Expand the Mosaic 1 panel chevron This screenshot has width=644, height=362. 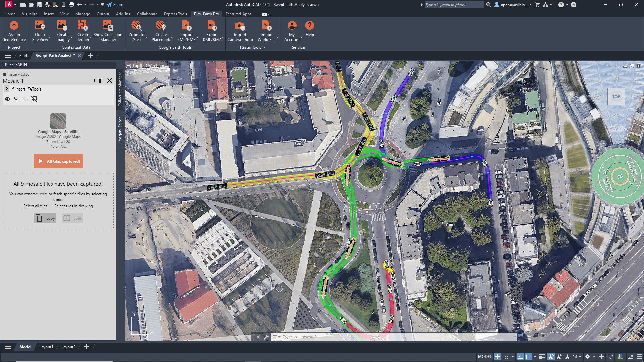[x=7, y=89]
